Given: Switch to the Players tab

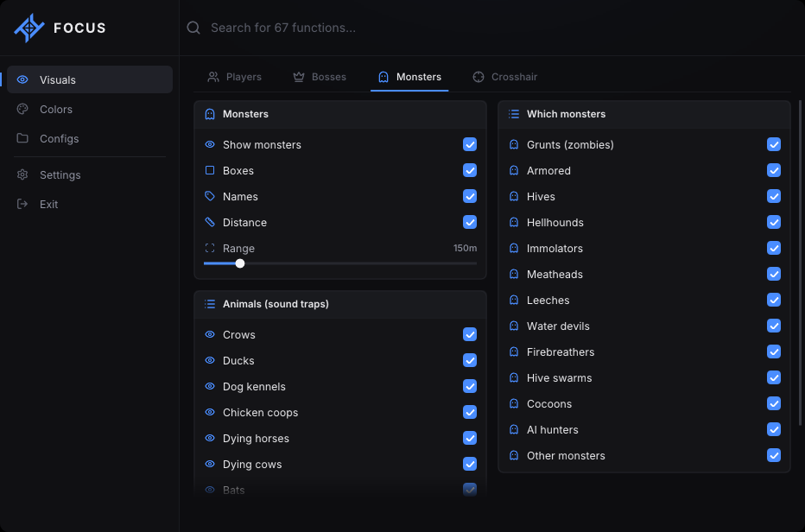Looking at the screenshot, I should point(235,77).
